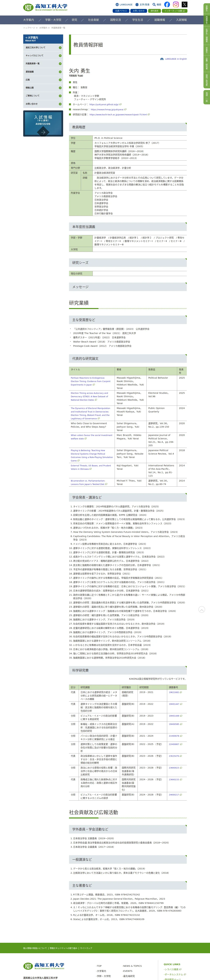Image resolution: width=210 pixels, height=980 pixels.
Task: Expand 広報 sidebar plus icon
Action: point(60,80)
